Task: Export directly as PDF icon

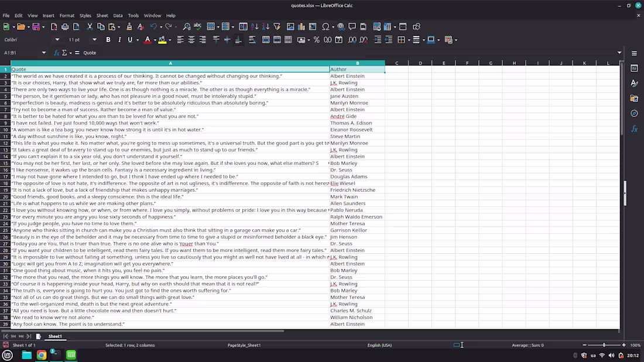Action: pos(54,27)
